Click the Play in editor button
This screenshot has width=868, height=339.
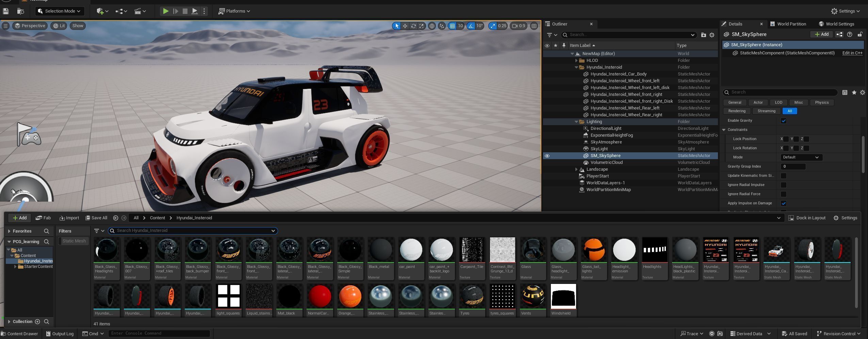click(166, 11)
